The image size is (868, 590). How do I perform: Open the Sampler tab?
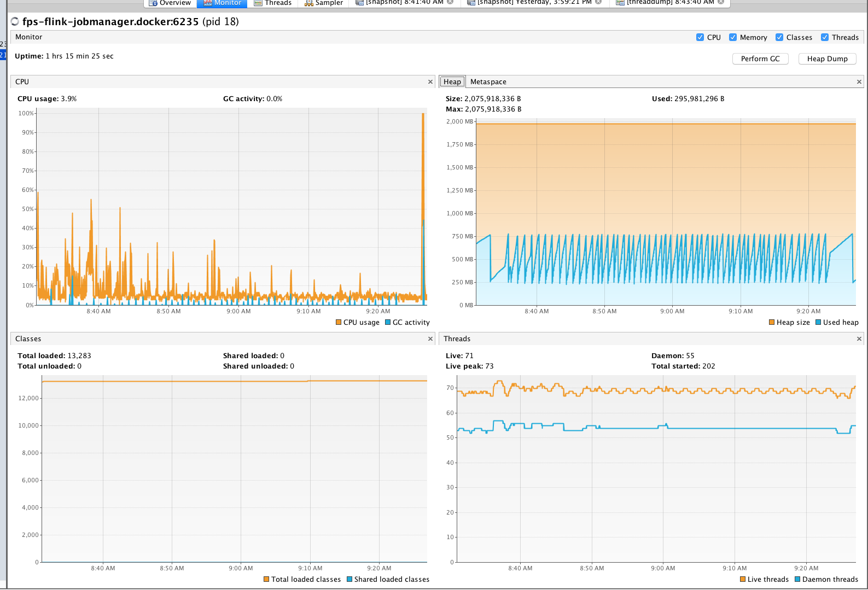coord(323,3)
